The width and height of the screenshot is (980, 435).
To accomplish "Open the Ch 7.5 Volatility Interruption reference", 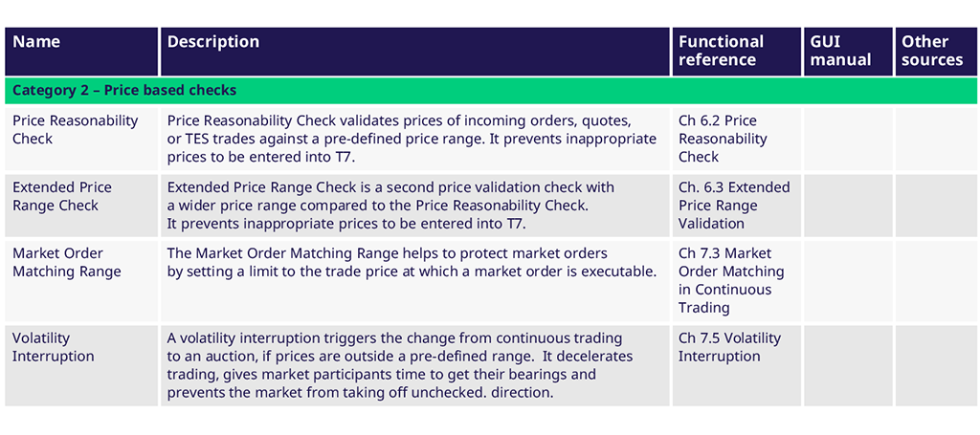I will coord(729,347).
